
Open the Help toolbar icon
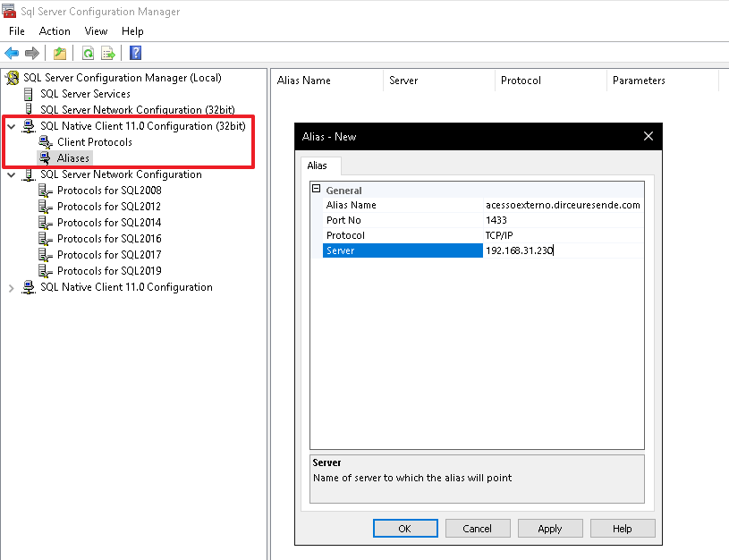click(x=135, y=53)
